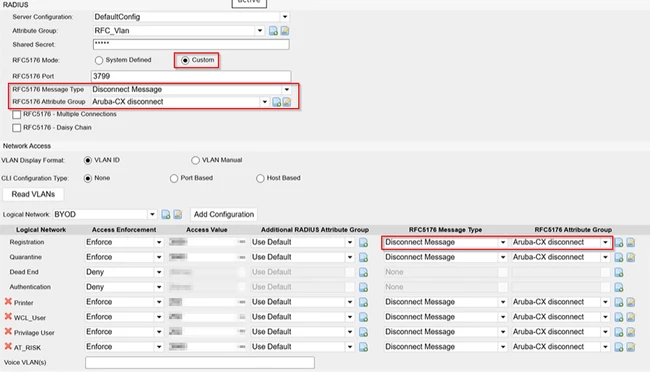The image size is (650, 372).
Task: Open the Server Configuration dropdown
Action: tap(285, 17)
